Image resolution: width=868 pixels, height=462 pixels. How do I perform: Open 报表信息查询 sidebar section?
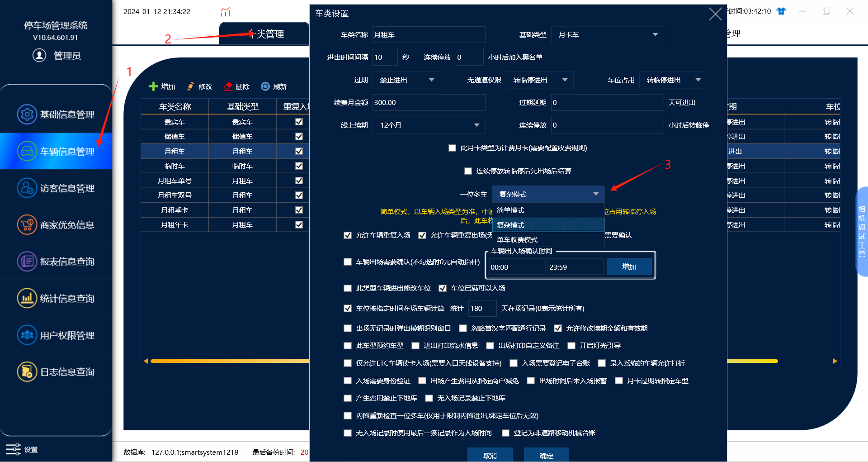pyautogui.click(x=56, y=262)
